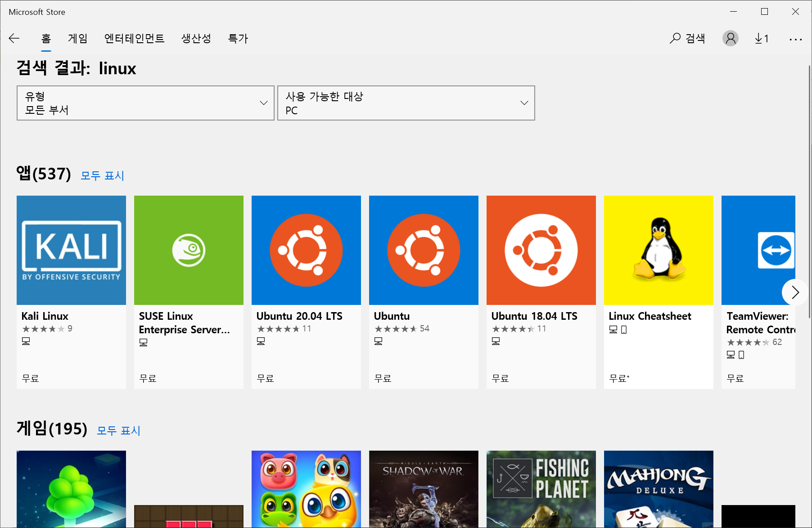
Task: Click the Kali Linux title text
Action: 45,316
